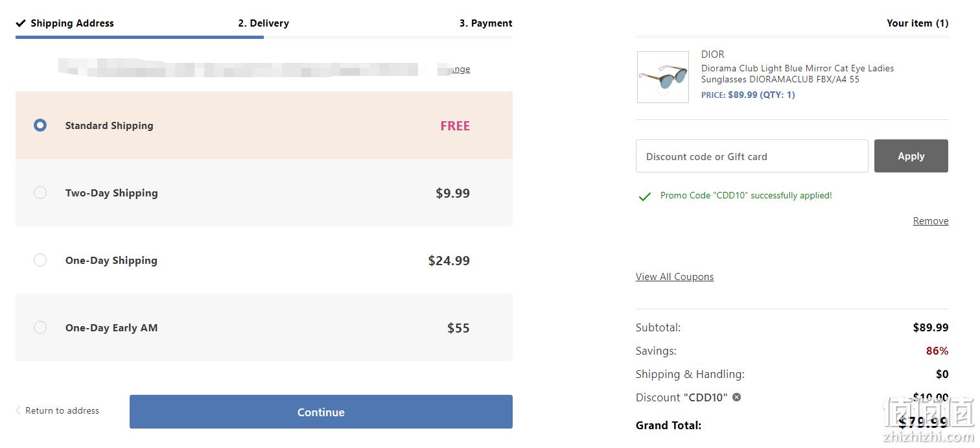Click the Apply discount button

coord(911,156)
